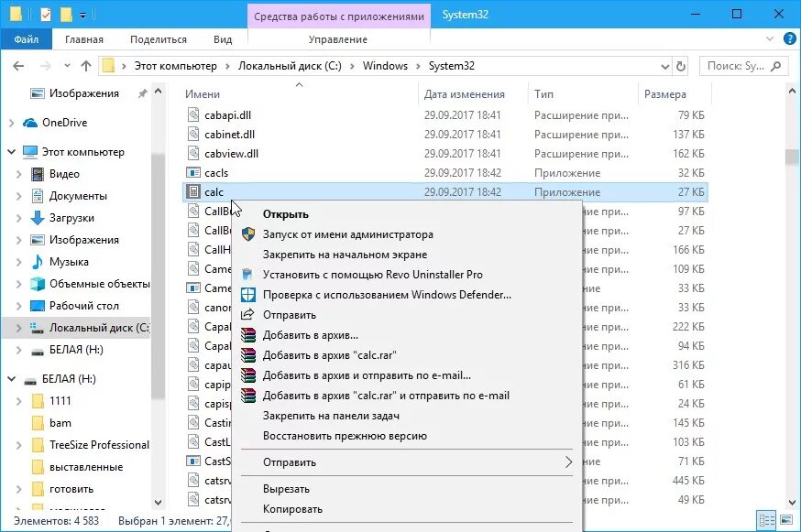This screenshot has width=801, height=532.
Task: Choose Открыть in context menu
Action: pyautogui.click(x=286, y=214)
